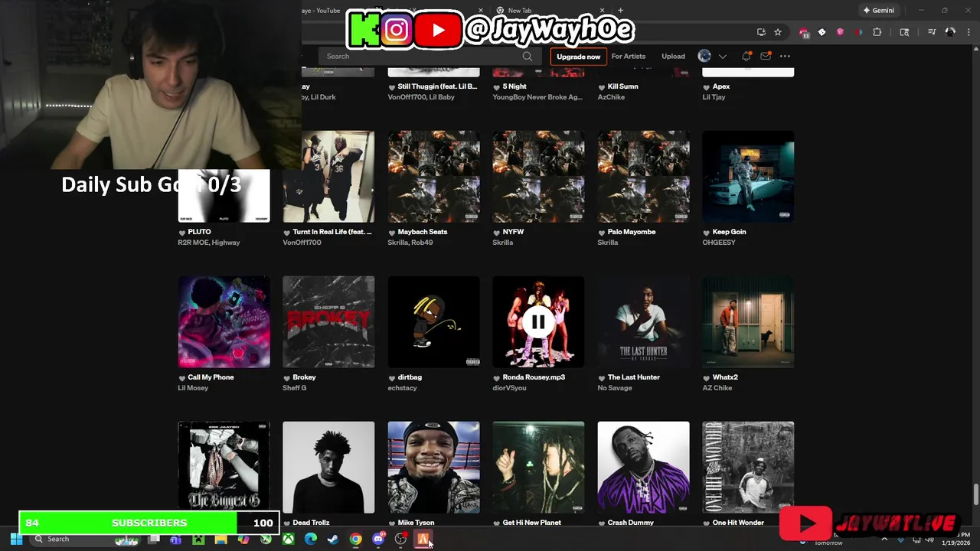Close the New Tab browser tab
Viewport: 980px width, 551px height.
[x=601, y=10]
